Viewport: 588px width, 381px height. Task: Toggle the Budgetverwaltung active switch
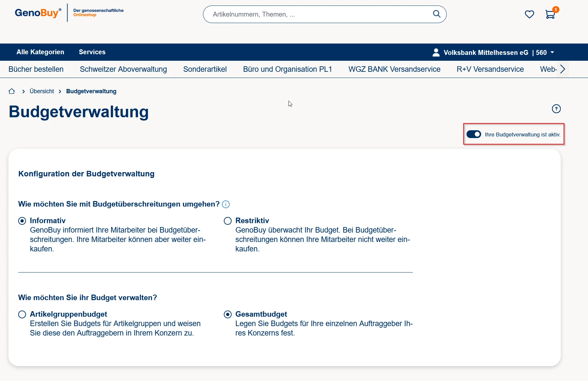point(474,134)
